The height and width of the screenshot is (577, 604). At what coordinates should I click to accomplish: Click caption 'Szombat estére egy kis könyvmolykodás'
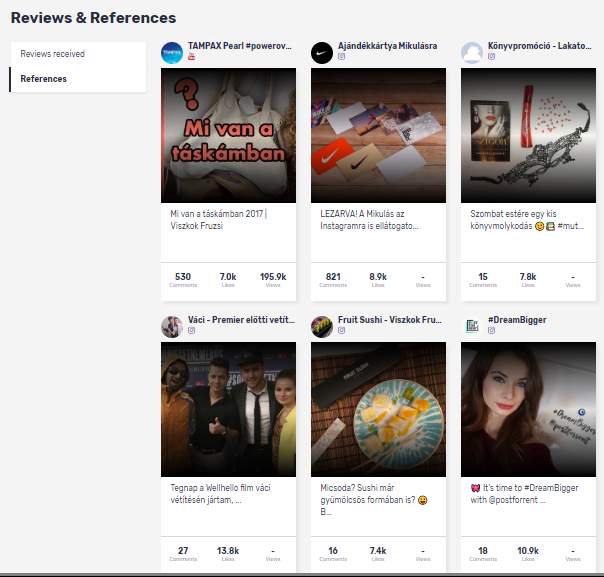pos(527,220)
